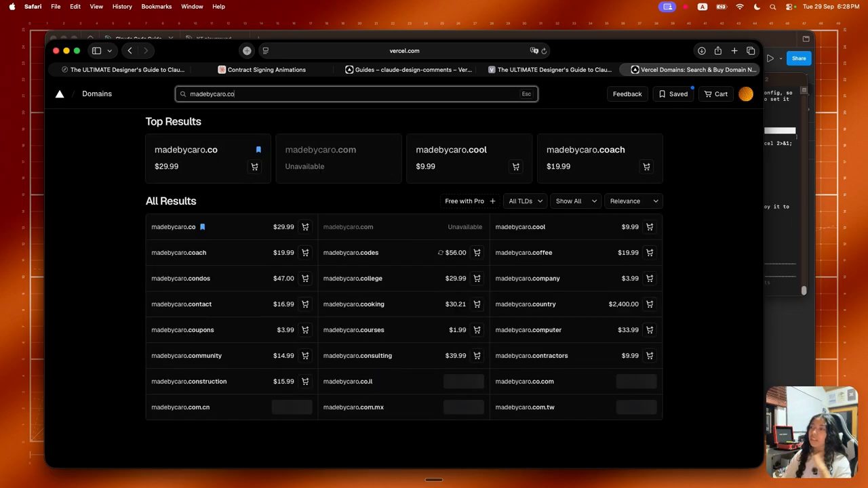Screen dimensions: 868x488
Task: Open Safari share sheet icon
Action: click(717, 51)
